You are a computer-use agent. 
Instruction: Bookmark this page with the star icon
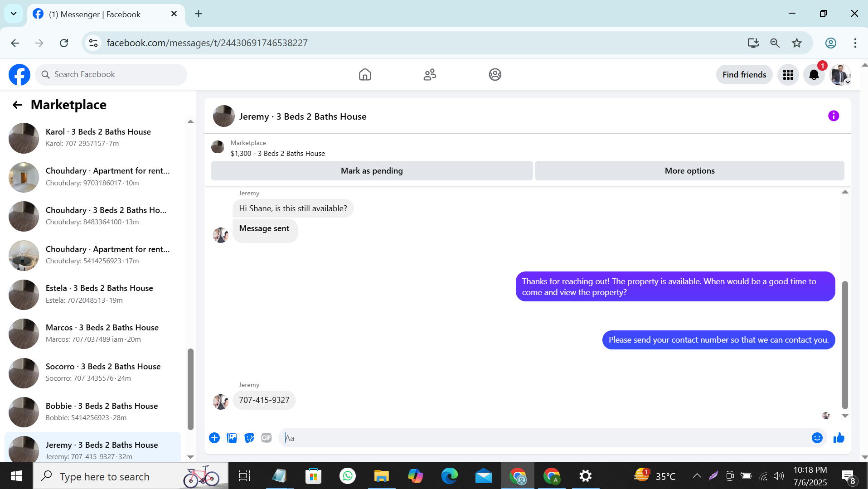(x=797, y=43)
